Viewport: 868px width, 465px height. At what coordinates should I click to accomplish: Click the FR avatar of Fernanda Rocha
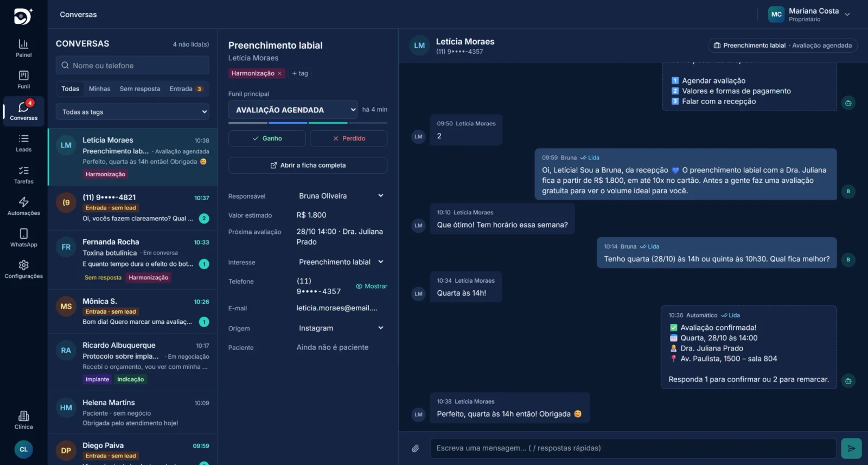pos(66,247)
